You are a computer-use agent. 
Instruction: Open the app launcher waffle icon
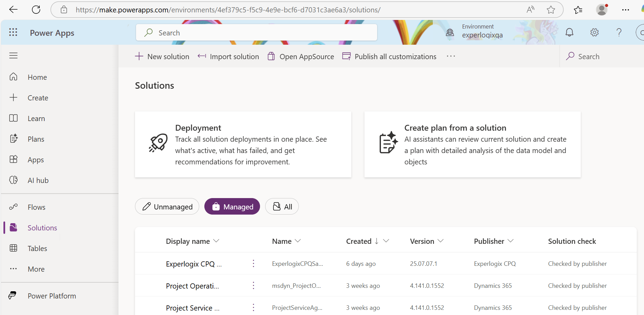(x=13, y=32)
